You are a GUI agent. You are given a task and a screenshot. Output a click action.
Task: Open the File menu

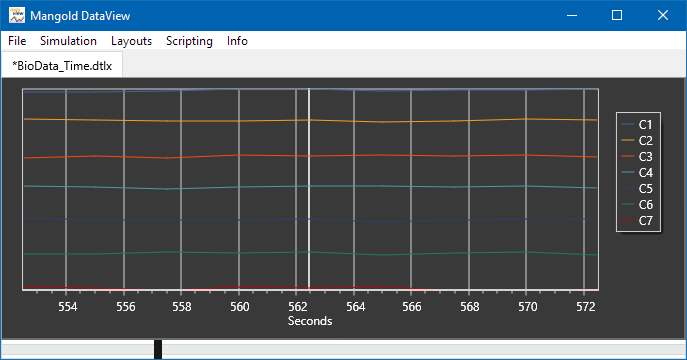(x=17, y=41)
